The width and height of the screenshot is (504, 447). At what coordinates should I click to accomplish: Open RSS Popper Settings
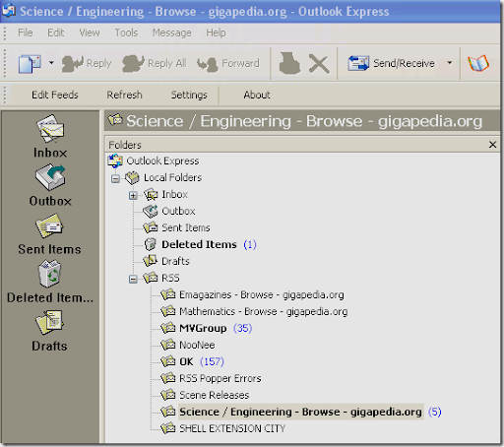[189, 96]
